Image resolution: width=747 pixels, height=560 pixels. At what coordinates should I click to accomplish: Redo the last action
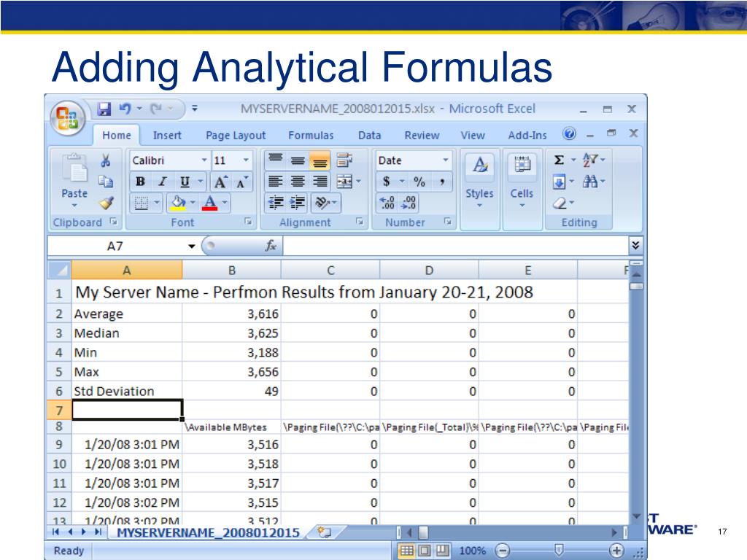click(x=156, y=109)
